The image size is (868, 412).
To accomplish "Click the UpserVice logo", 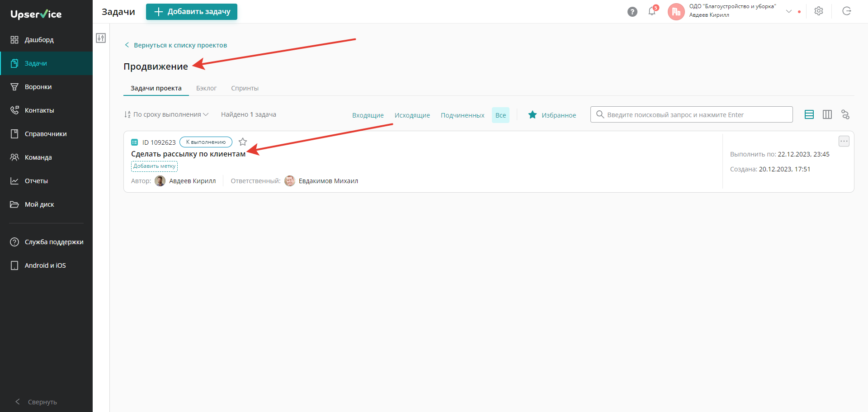I will point(36,14).
